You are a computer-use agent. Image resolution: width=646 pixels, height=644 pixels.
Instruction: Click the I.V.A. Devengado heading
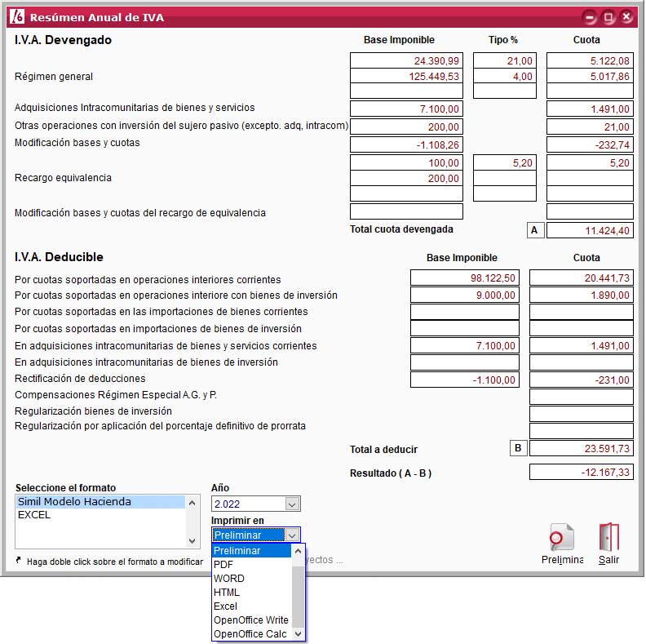point(63,40)
